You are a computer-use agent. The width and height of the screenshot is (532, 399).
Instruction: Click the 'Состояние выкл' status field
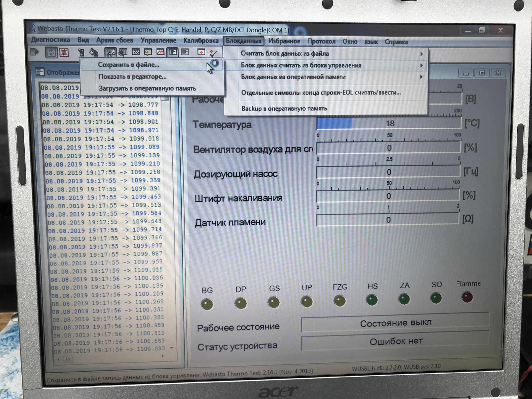coord(395,323)
